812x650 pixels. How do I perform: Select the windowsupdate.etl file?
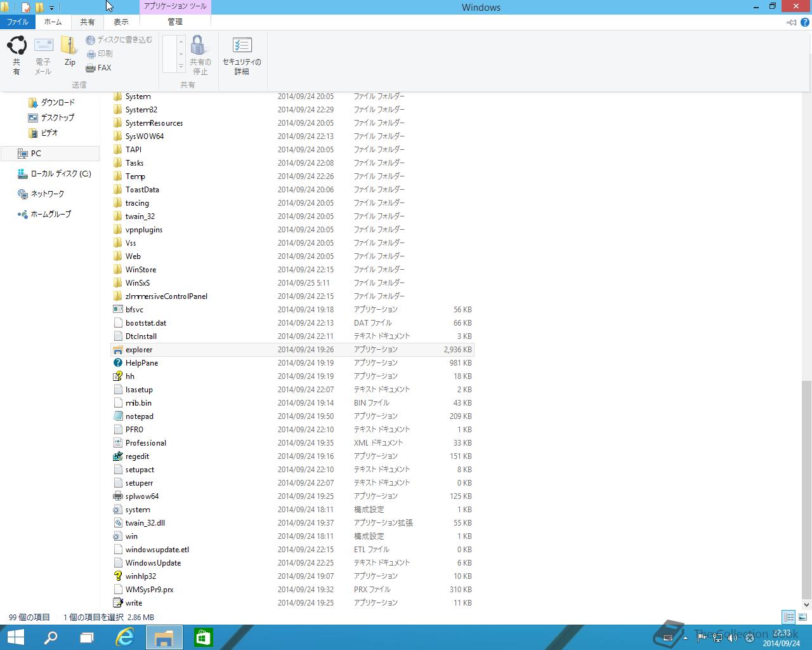click(292, 550)
